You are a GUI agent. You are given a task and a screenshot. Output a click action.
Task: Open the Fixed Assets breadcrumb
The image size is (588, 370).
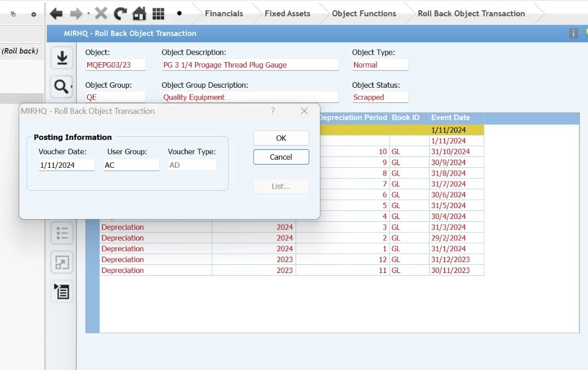287,14
